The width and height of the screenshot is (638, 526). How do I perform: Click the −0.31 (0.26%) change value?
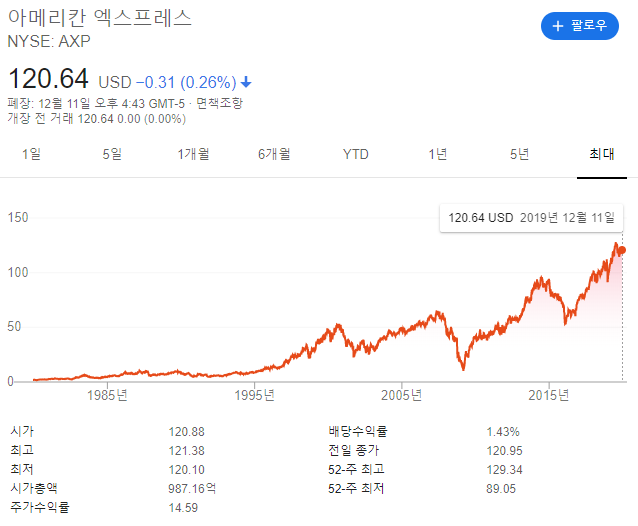tap(186, 83)
